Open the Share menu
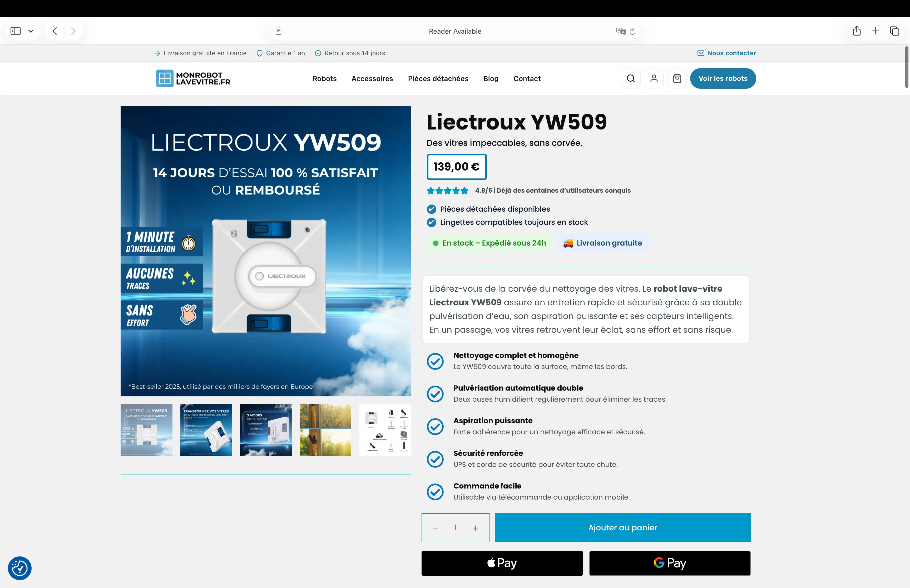This screenshot has height=588, width=910. coord(857,31)
